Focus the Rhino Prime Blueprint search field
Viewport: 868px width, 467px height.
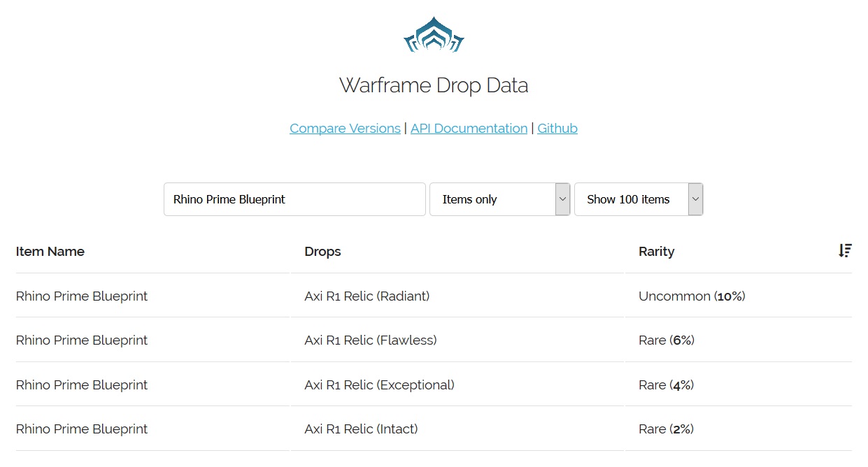point(294,199)
